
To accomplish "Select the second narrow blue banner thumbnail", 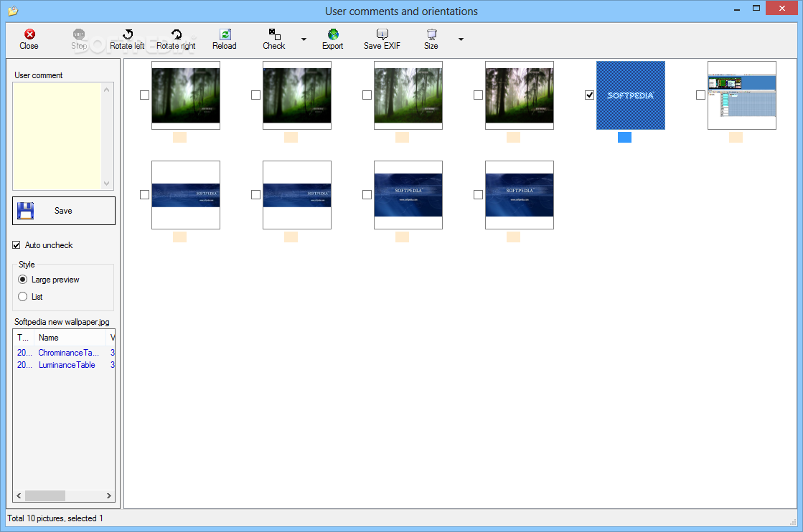I will 297,195.
